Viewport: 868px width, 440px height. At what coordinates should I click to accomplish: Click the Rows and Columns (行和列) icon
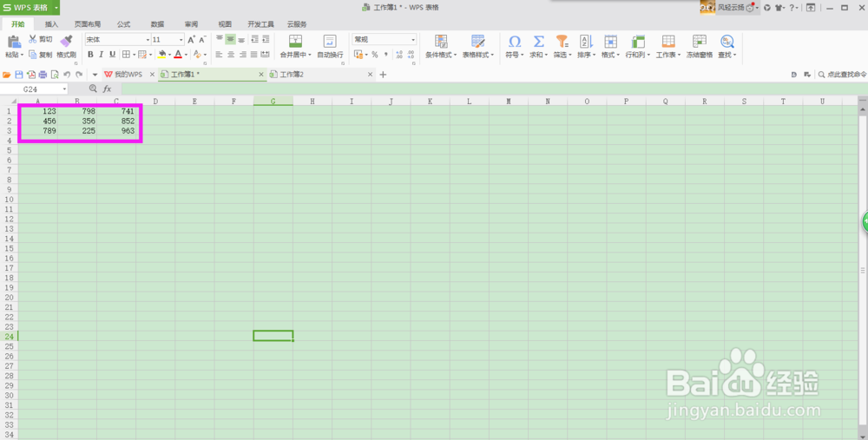coord(638,42)
